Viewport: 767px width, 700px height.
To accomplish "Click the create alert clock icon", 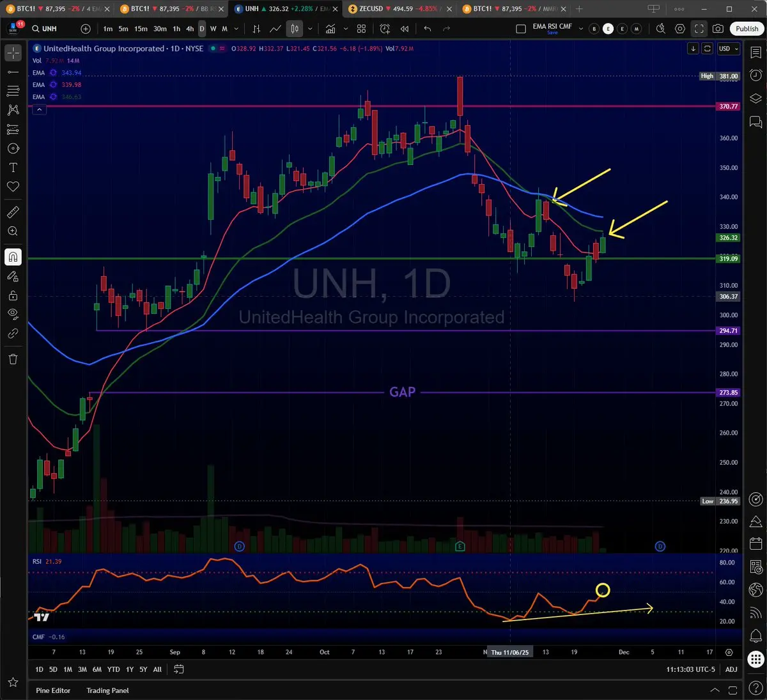I will [x=385, y=29].
